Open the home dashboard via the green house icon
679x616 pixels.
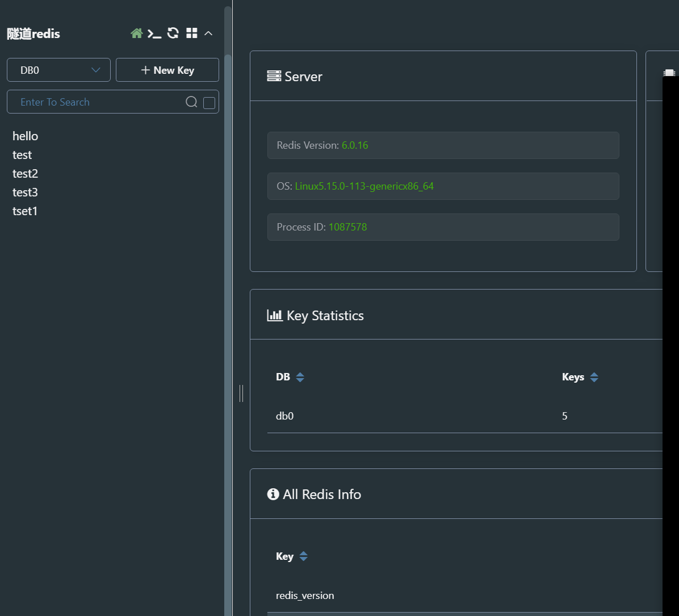point(136,33)
